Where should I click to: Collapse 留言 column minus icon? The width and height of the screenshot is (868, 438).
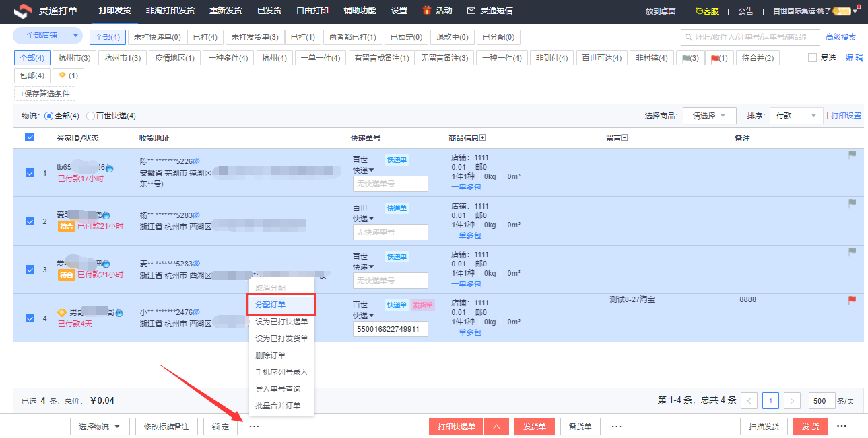(x=624, y=138)
